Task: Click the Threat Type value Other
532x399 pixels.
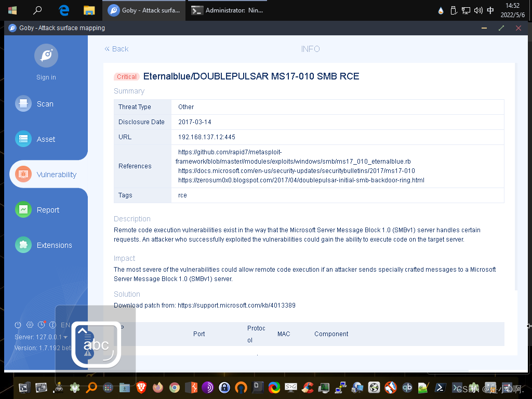Action: pos(186,107)
